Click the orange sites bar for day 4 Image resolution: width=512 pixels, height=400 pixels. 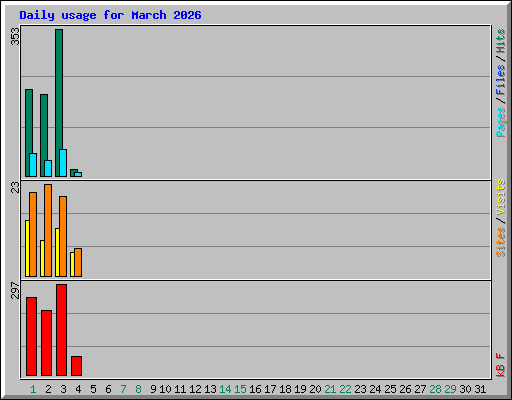pyautogui.click(x=78, y=262)
